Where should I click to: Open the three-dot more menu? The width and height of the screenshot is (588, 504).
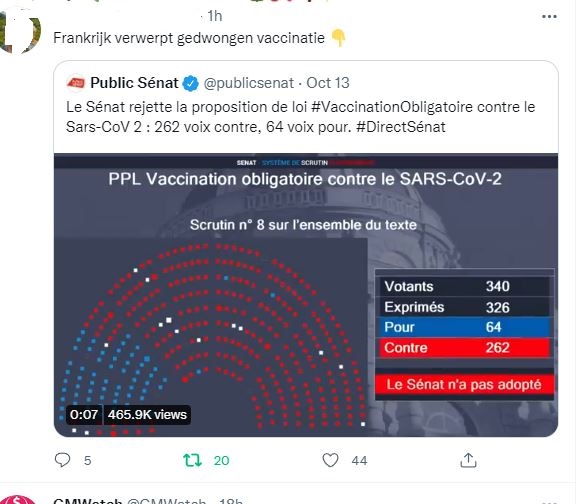[549, 16]
